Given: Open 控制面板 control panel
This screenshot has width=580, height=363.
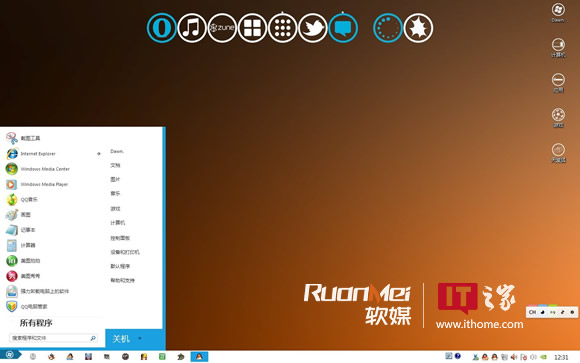Looking at the screenshot, I should click(x=120, y=238).
